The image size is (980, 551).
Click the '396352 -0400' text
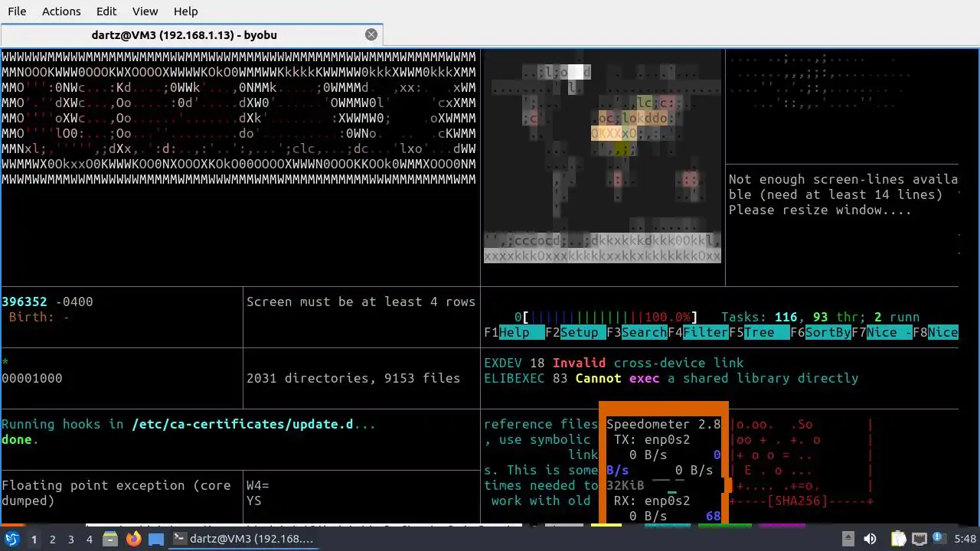[47, 302]
